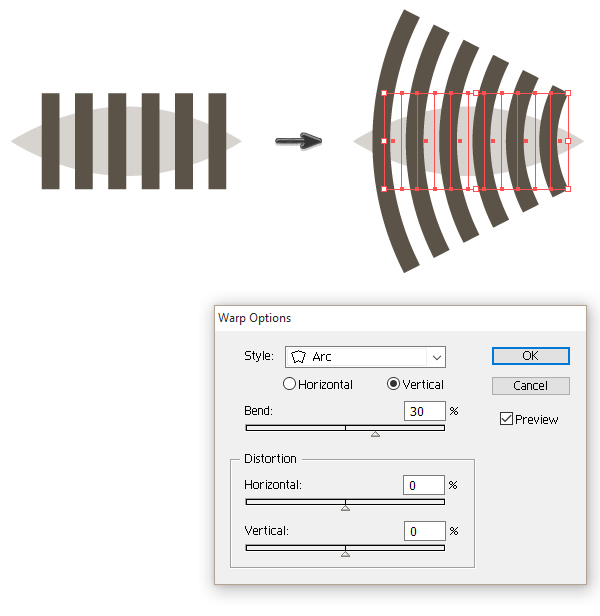Open the Style dropdown showing Arc

tap(365, 357)
